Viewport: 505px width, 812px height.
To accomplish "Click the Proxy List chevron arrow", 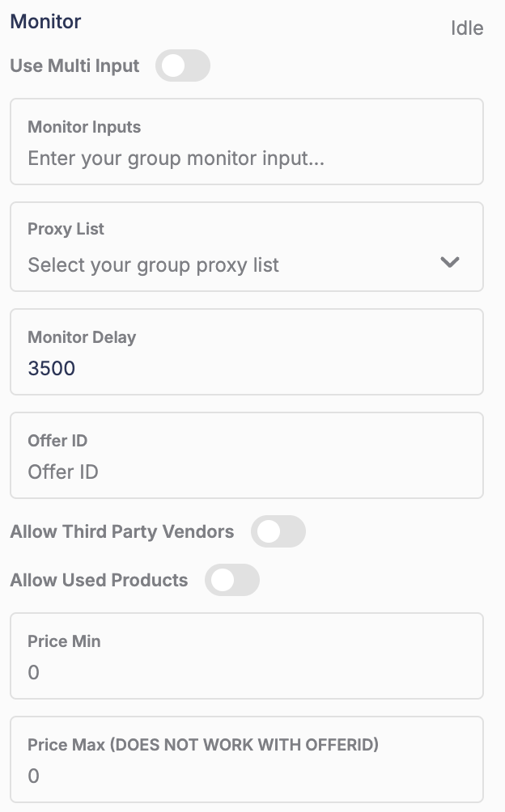I will tap(449, 262).
